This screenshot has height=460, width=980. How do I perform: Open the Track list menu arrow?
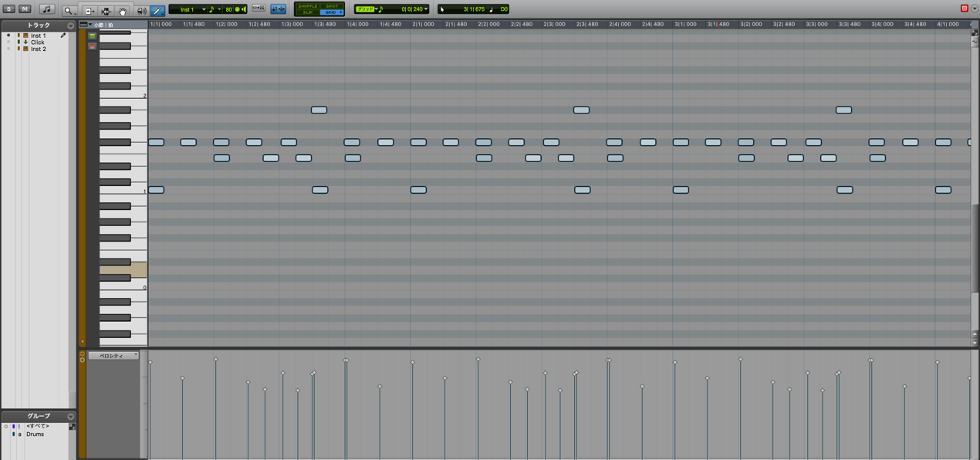(70, 25)
